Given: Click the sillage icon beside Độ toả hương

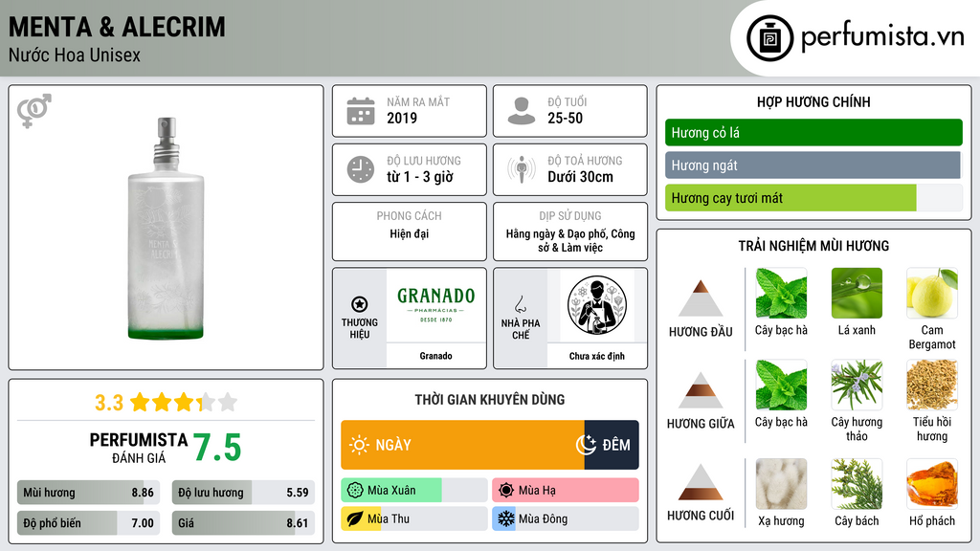Looking at the screenshot, I should point(522,169).
